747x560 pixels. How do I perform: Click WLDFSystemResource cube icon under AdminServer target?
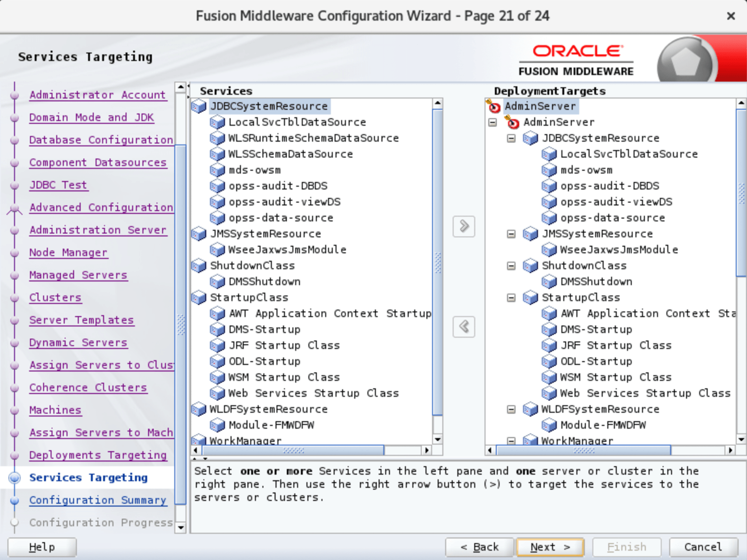[530, 409]
